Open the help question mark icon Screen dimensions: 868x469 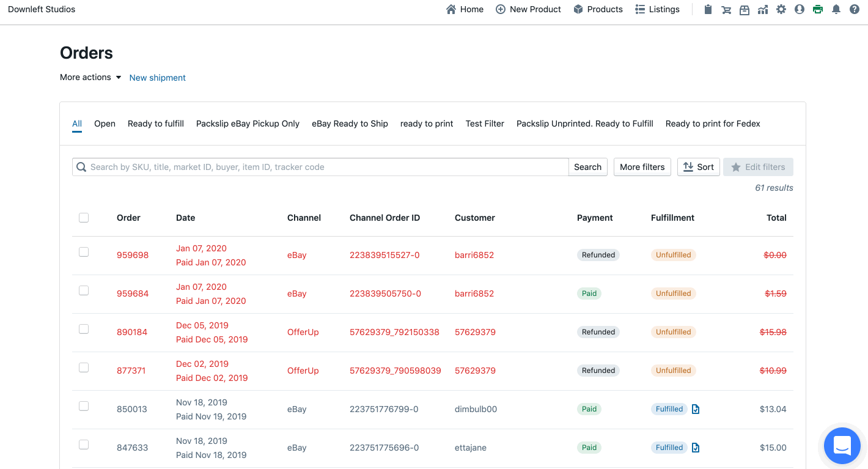855,9
